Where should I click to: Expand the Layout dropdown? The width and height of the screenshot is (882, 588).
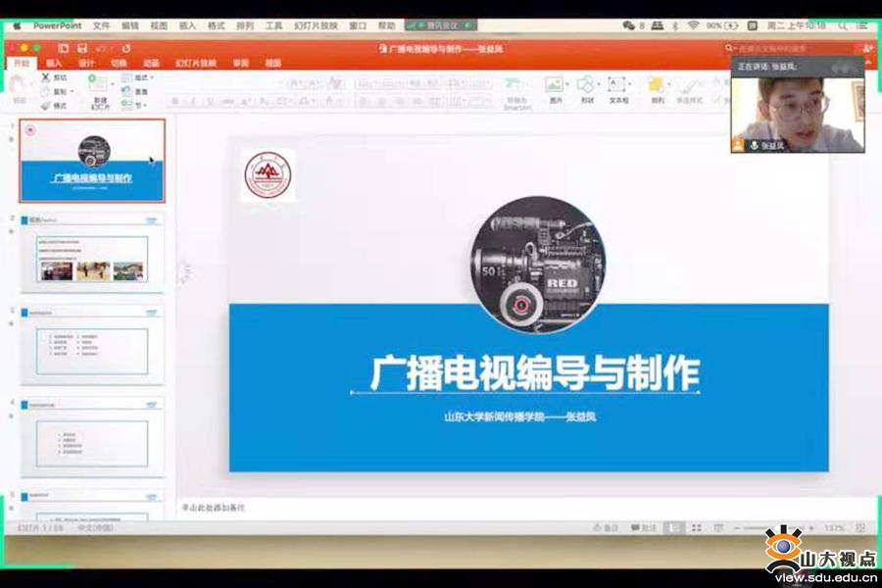[x=138, y=77]
